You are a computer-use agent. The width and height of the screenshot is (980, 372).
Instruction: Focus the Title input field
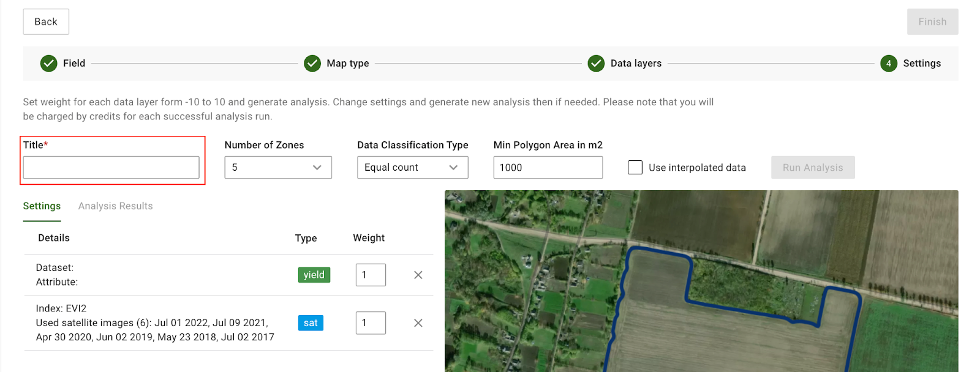click(x=111, y=168)
